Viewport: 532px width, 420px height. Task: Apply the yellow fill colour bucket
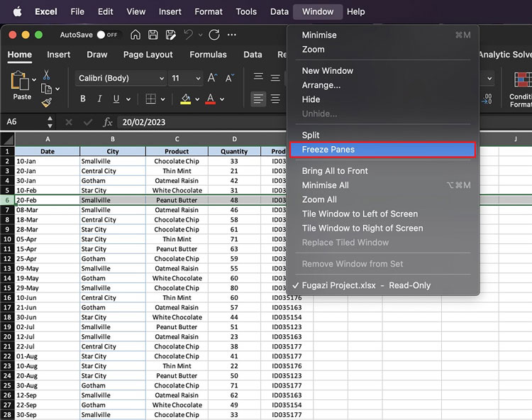click(x=185, y=99)
